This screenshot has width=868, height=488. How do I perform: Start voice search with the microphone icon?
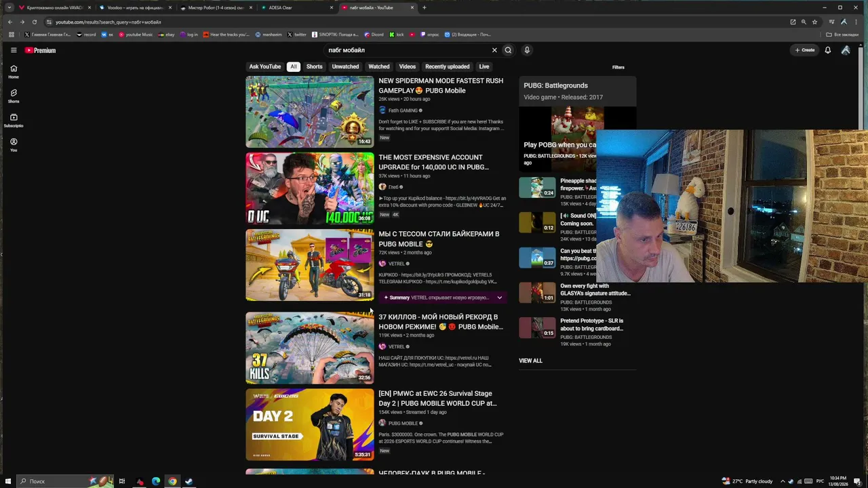point(527,50)
